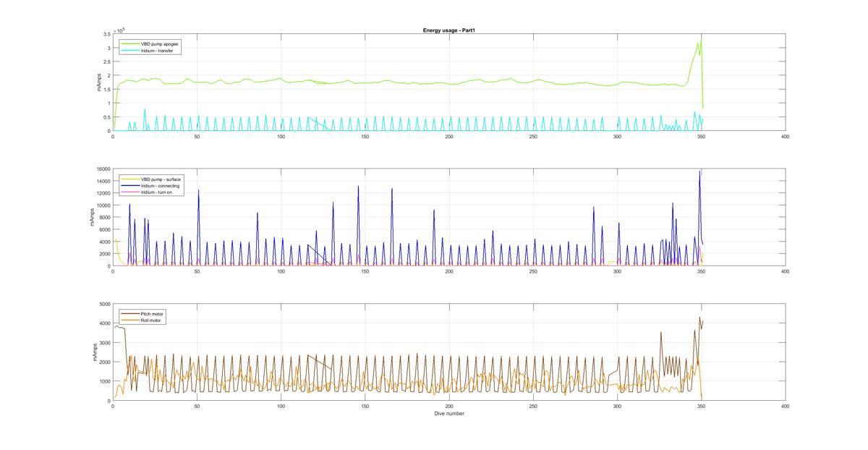Image resolution: width=868 pixels, height=450 pixels.
Task: Click the '400' x-axis tick under the top plot
Action: tap(785, 136)
